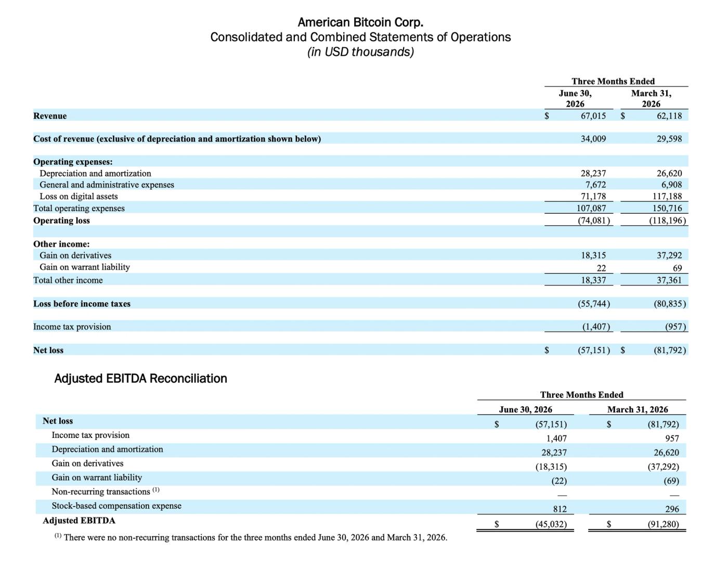This screenshot has width=728, height=569.
Task: Click total operating expenses value 150,716
Action: coord(667,208)
